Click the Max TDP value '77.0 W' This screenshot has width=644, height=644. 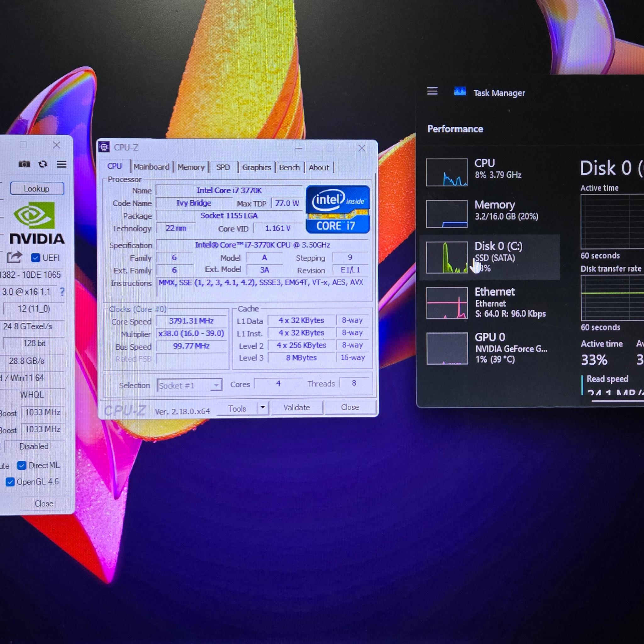coord(287,203)
